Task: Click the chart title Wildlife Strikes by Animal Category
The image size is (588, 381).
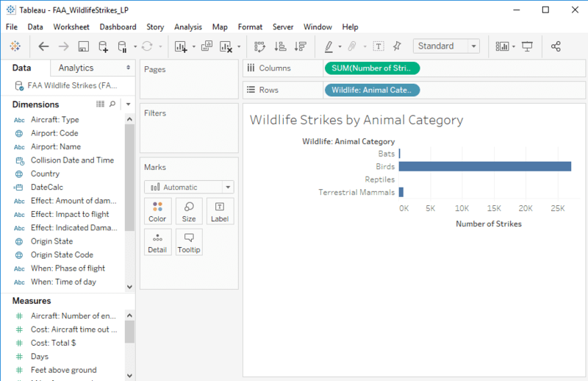Action: [356, 120]
